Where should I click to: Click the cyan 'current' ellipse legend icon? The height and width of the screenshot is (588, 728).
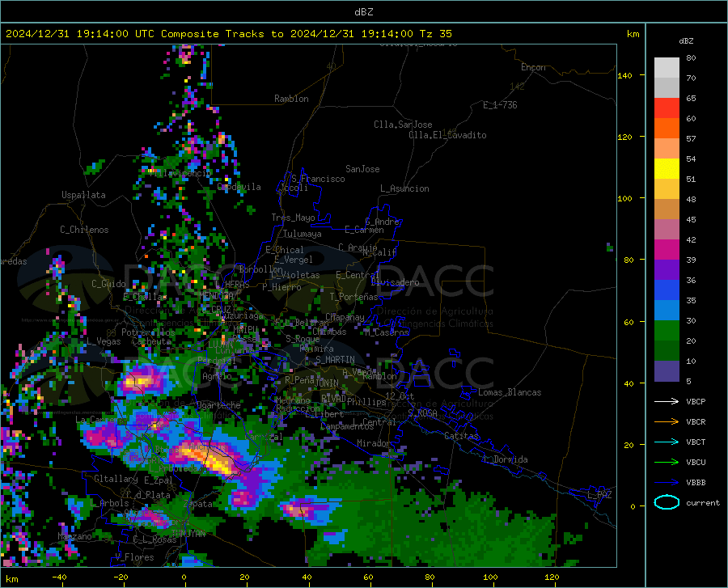[x=667, y=502]
